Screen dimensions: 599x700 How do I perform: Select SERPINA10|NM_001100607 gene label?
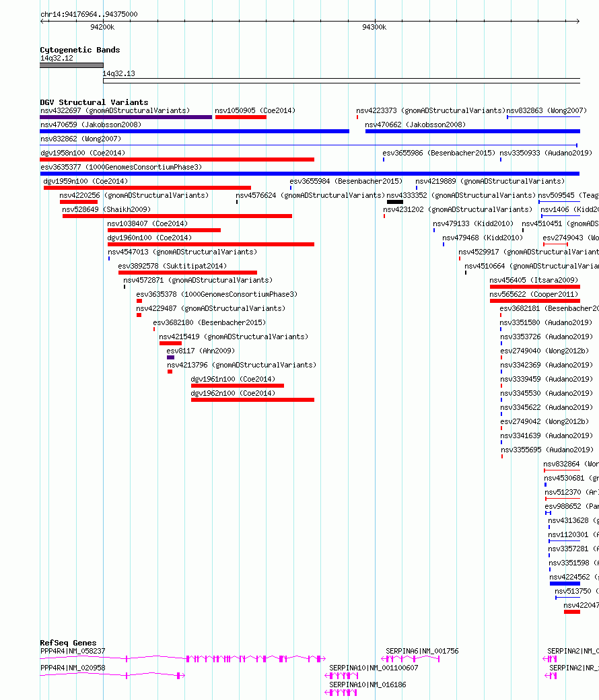374,668
